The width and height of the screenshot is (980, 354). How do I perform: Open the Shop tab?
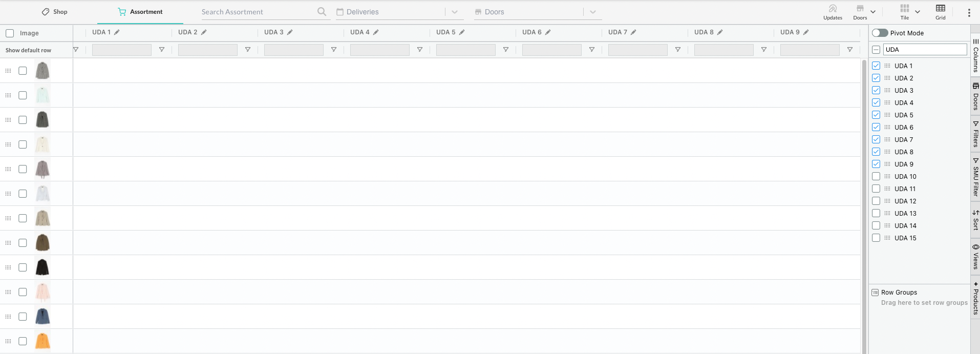click(x=54, y=12)
